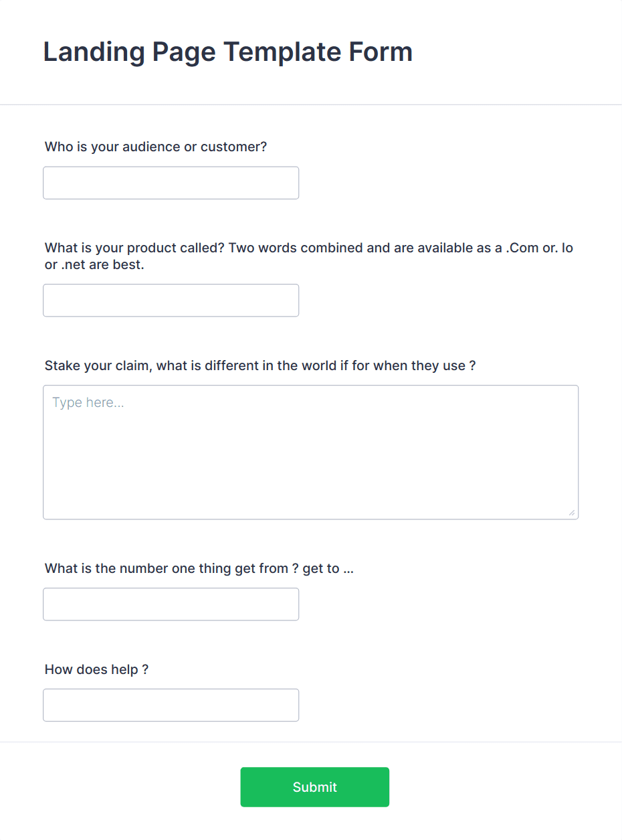
Task: Select the 'Who is your audience or customer?' label
Action: [x=155, y=147]
